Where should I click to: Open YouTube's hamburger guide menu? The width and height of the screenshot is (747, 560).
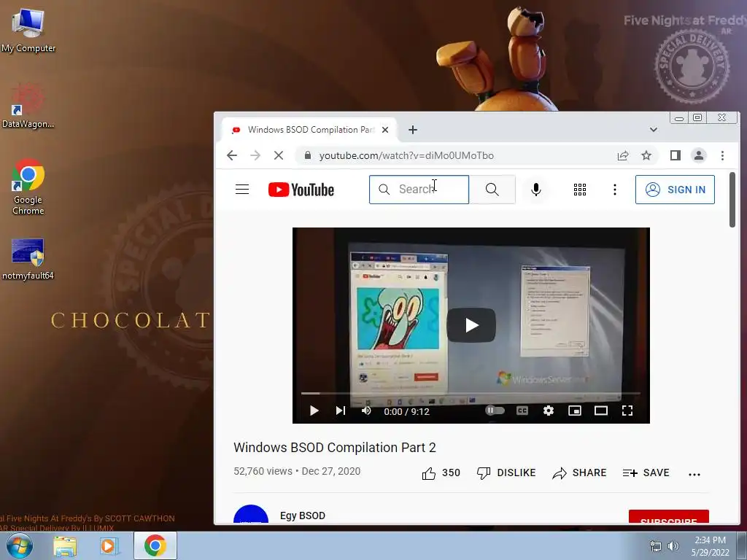tap(242, 190)
